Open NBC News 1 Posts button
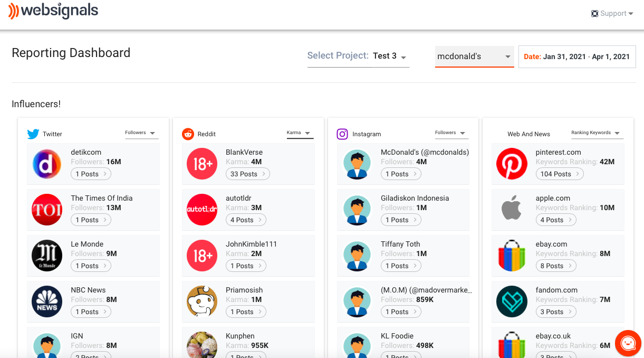The width and height of the screenshot is (644, 358). pyautogui.click(x=91, y=312)
